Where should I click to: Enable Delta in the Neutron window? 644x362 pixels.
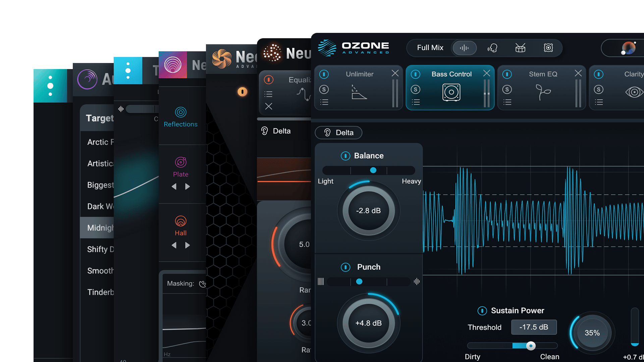(x=276, y=131)
